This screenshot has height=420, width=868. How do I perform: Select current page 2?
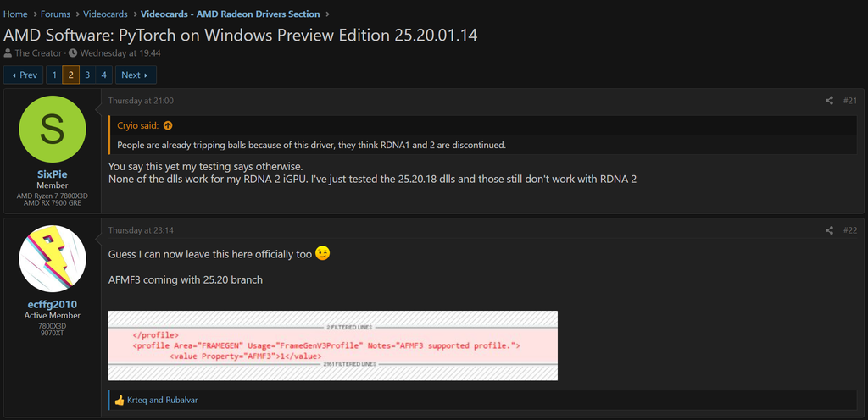coord(71,75)
